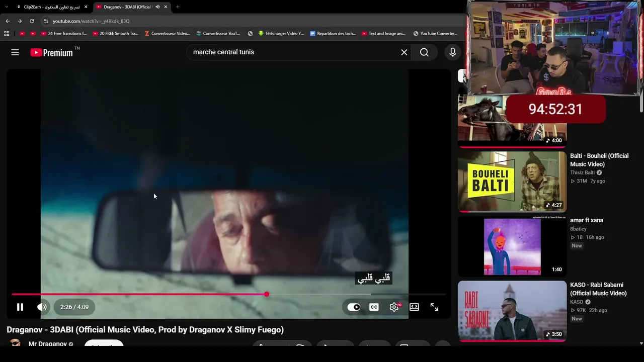The height and width of the screenshot is (362, 644).
Task: Mute the video volume
Action: point(42,307)
